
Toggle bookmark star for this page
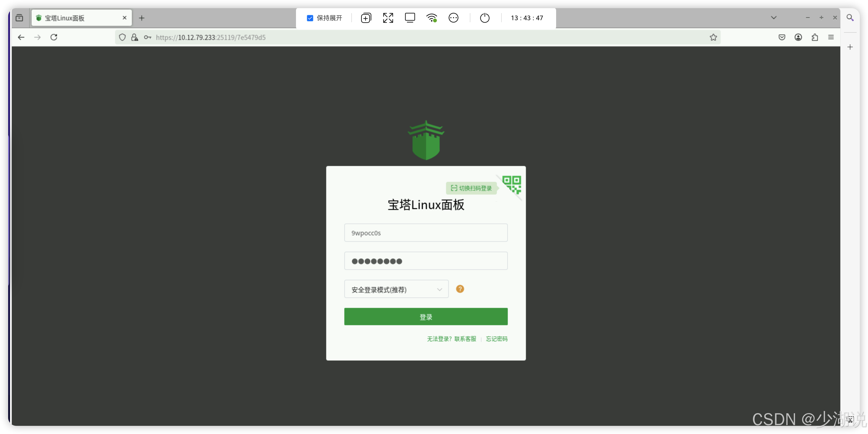(x=713, y=37)
